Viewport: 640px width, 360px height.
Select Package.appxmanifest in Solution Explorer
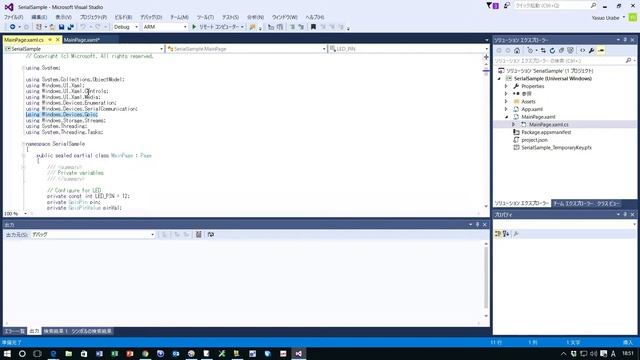coord(546,132)
